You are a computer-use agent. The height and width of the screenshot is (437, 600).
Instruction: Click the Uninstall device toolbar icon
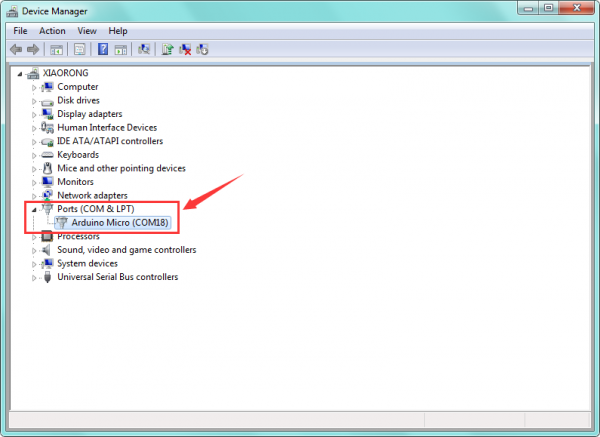coord(185,49)
